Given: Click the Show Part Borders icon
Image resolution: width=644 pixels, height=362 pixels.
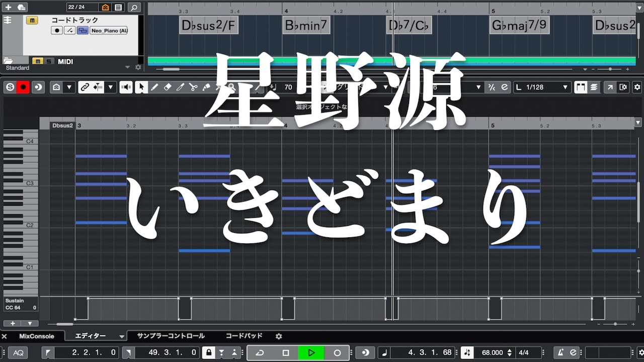Looking at the screenshot, I should pyautogui.click(x=56, y=87).
